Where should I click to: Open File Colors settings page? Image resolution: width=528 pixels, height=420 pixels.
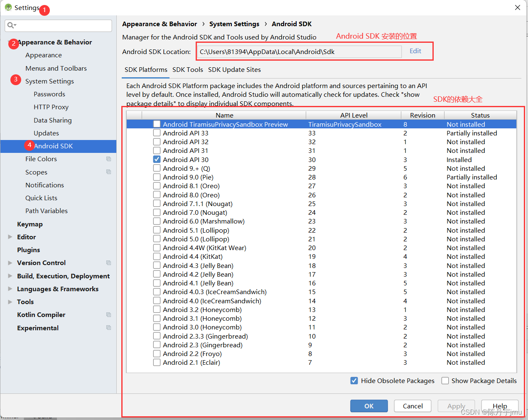tap(41, 159)
